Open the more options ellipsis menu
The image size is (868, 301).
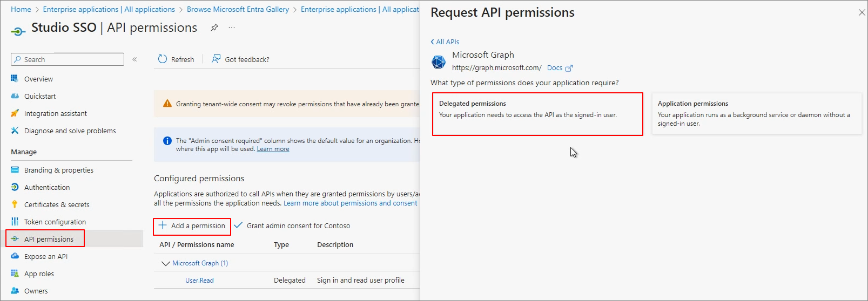point(232,28)
